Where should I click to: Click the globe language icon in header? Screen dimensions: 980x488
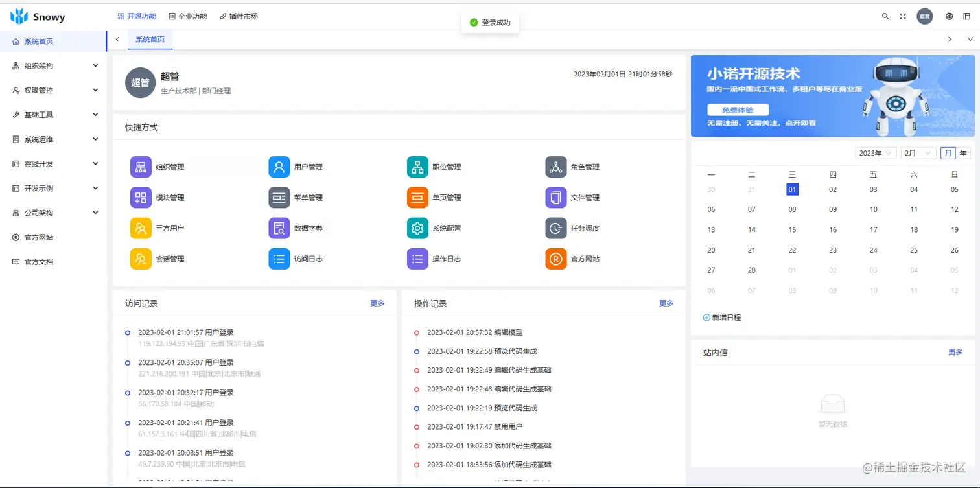point(950,16)
